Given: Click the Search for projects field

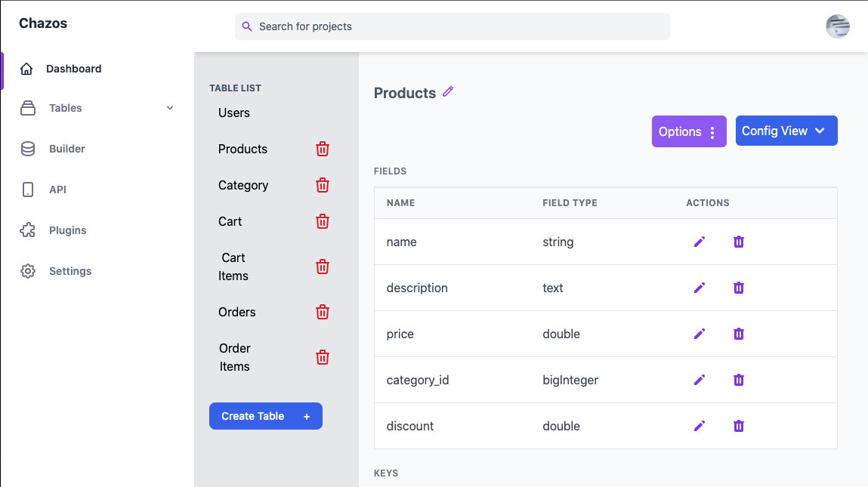Looking at the screenshot, I should tap(451, 26).
